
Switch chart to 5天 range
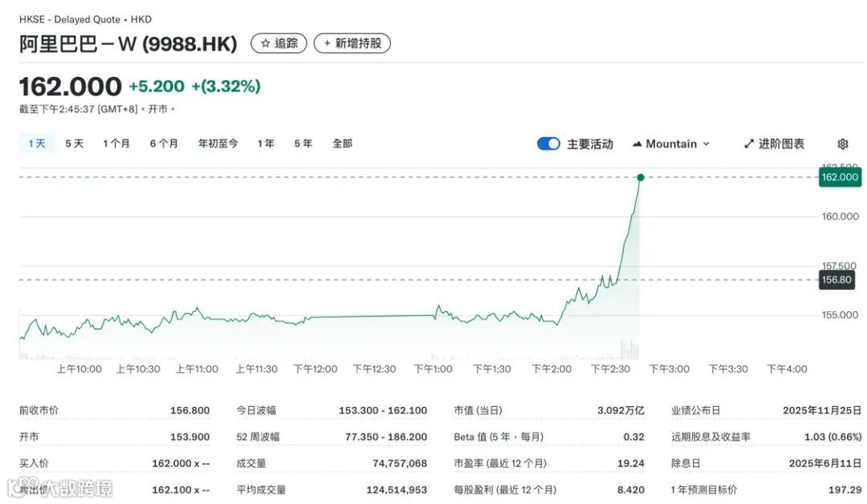(74, 144)
